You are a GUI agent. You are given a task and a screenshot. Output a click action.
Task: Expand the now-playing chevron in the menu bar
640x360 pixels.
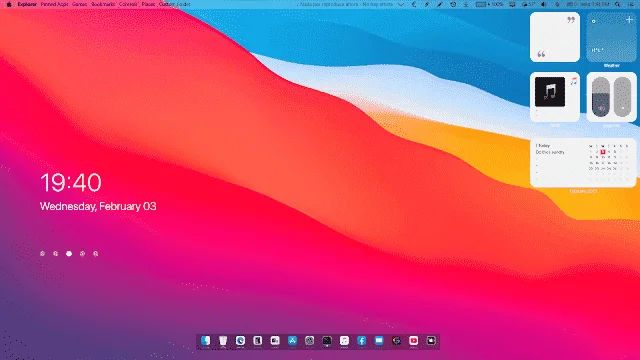click(401, 4)
